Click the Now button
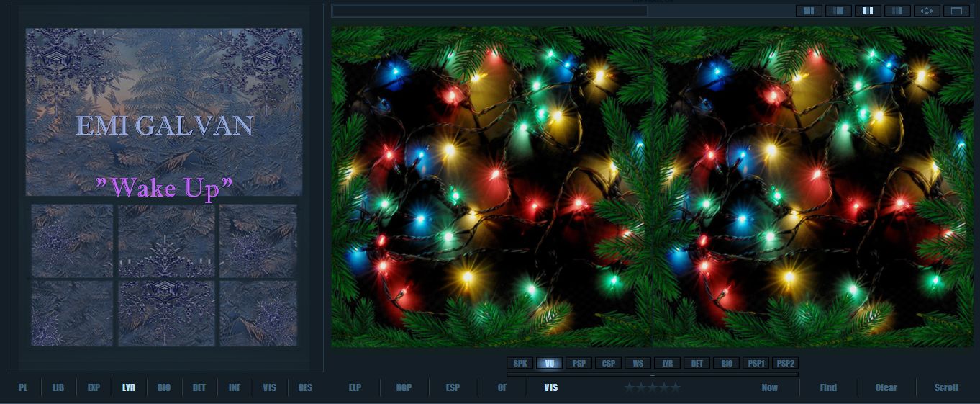 (x=770, y=387)
